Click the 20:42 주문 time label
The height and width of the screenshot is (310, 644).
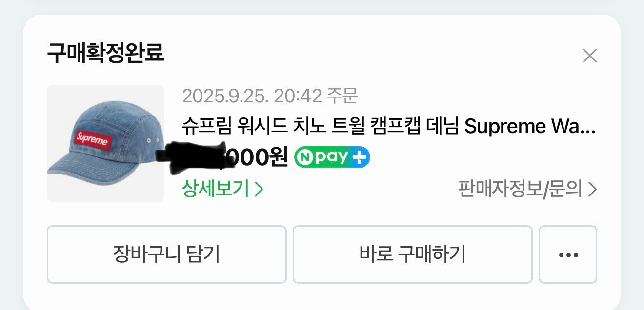click(x=316, y=96)
